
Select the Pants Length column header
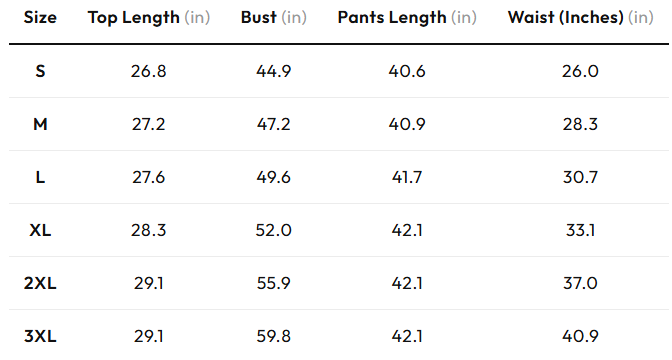coord(407,18)
